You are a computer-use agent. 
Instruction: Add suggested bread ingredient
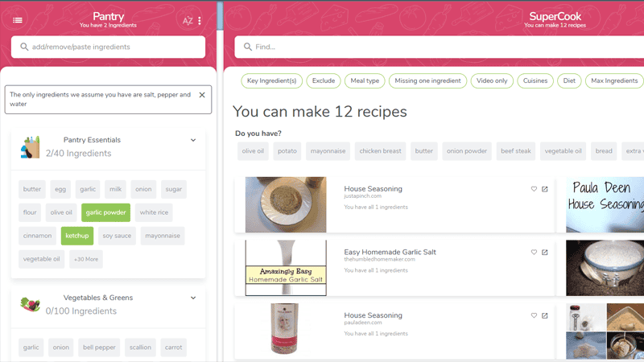604,151
